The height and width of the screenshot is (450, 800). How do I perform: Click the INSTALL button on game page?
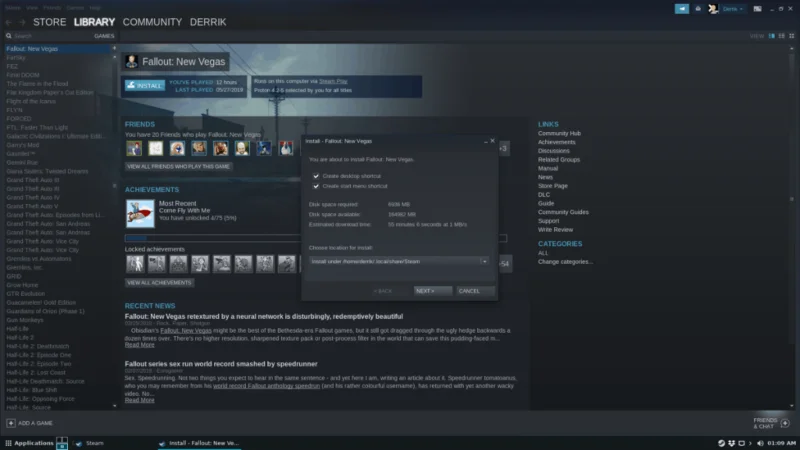[x=145, y=86]
